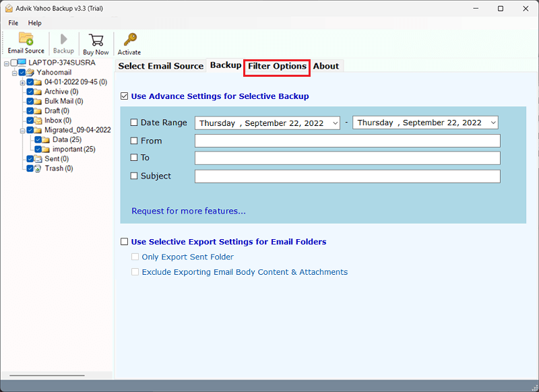
Task: Uncheck the Data folder checkbox
Action: coord(38,139)
